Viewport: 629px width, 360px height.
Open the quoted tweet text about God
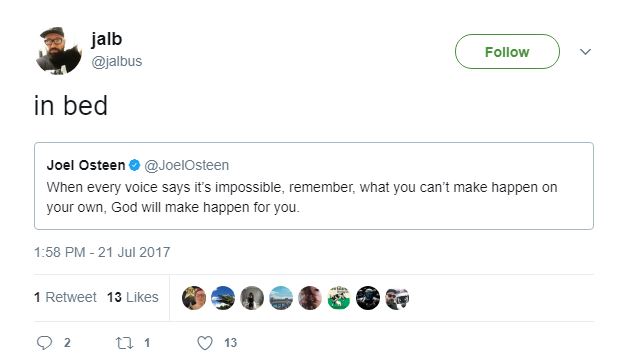pos(302,197)
